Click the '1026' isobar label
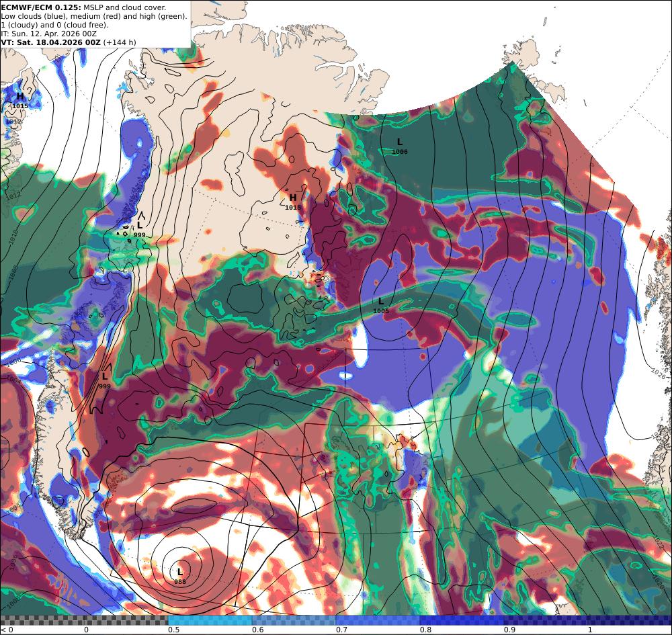672x635 pixels. (659, 373)
